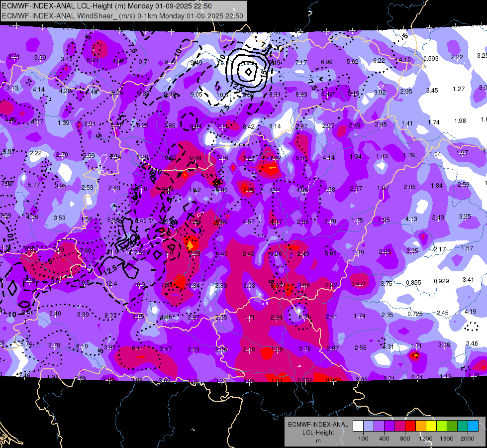Select the cyan blue legend swatch

coord(473,426)
